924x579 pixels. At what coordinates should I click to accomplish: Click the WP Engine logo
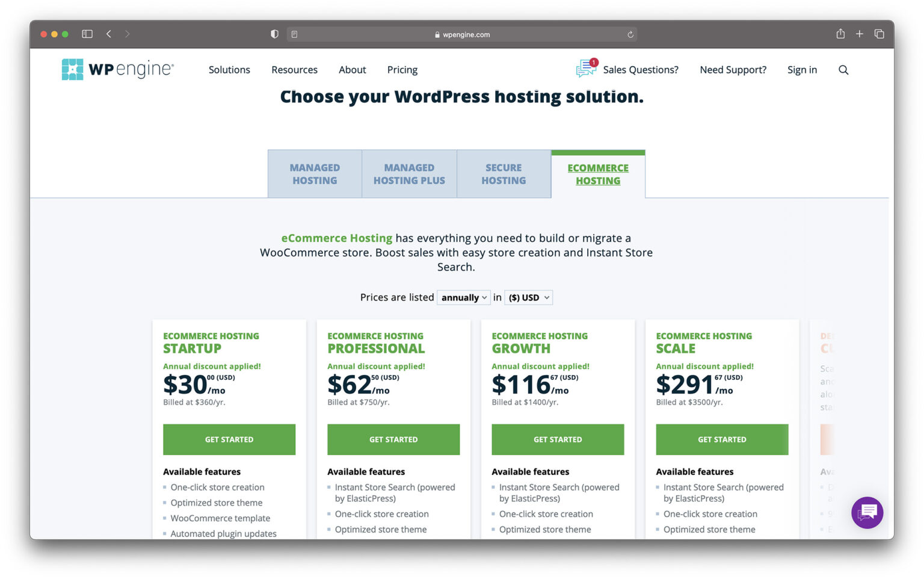point(117,69)
